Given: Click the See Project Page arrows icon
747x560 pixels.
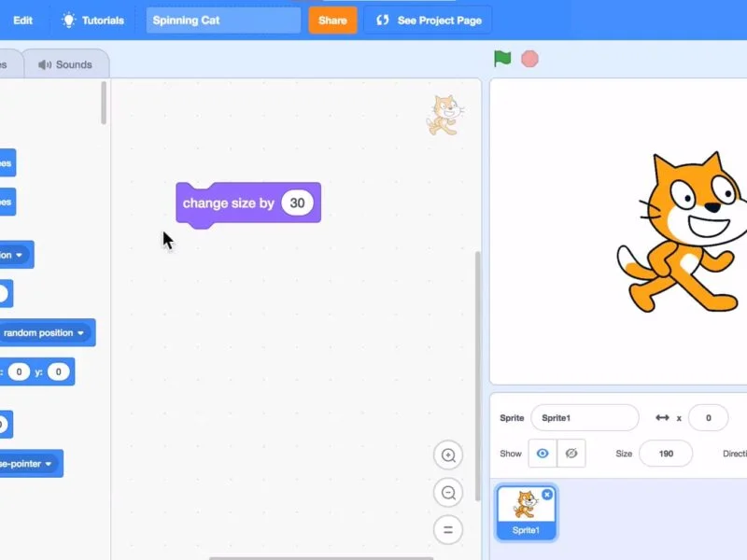Looking at the screenshot, I should coord(382,20).
